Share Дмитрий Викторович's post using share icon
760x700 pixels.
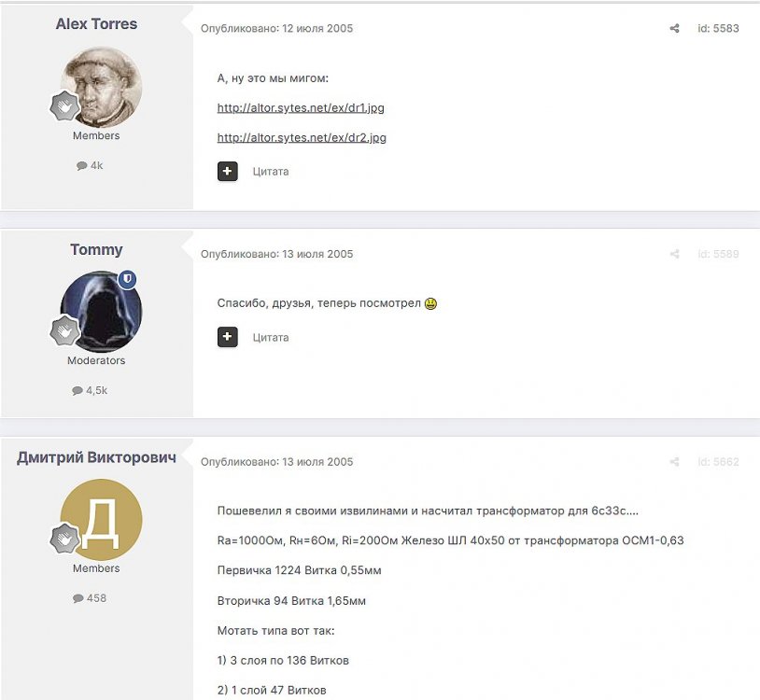tap(674, 462)
